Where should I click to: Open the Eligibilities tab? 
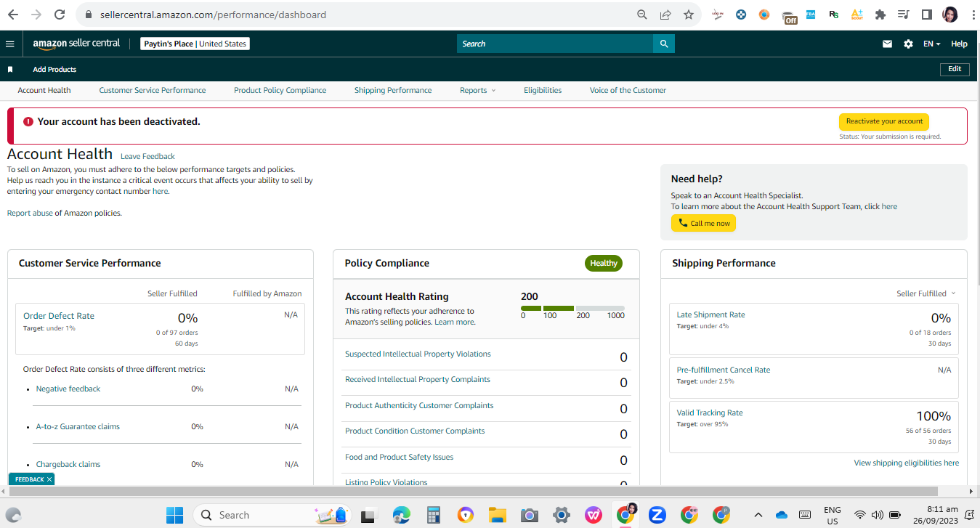543,90
